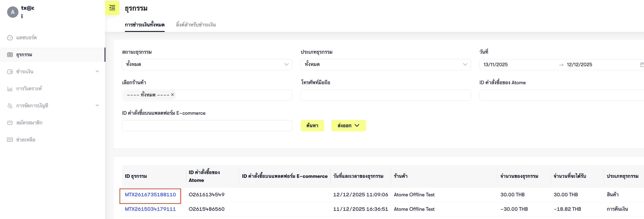Click the user avatar icon
The image size is (644, 219).
coord(13,12)
